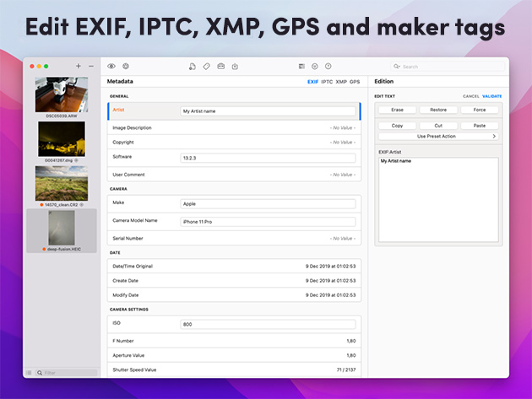The image size is (532, 399).
Task: Click the plus icon to add files
Action: point(79,66)
